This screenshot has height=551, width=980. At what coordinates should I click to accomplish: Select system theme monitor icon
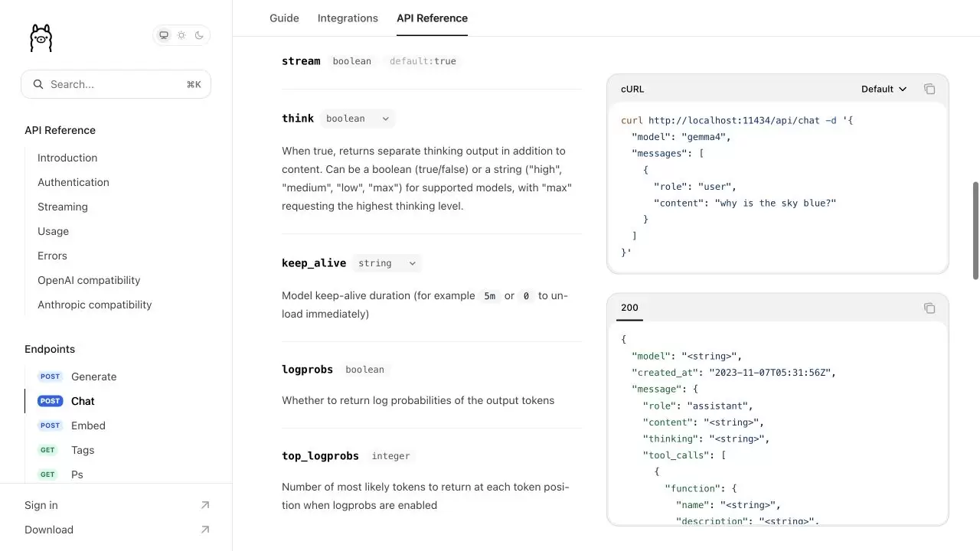[x=164, y=35]
